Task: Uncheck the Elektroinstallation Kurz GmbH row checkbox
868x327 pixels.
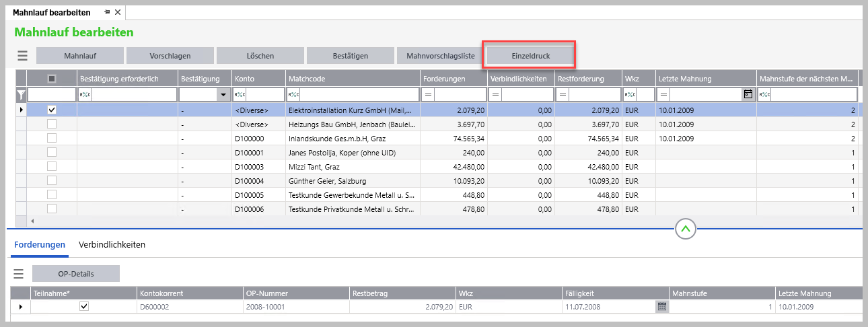Action: [52, 109]
